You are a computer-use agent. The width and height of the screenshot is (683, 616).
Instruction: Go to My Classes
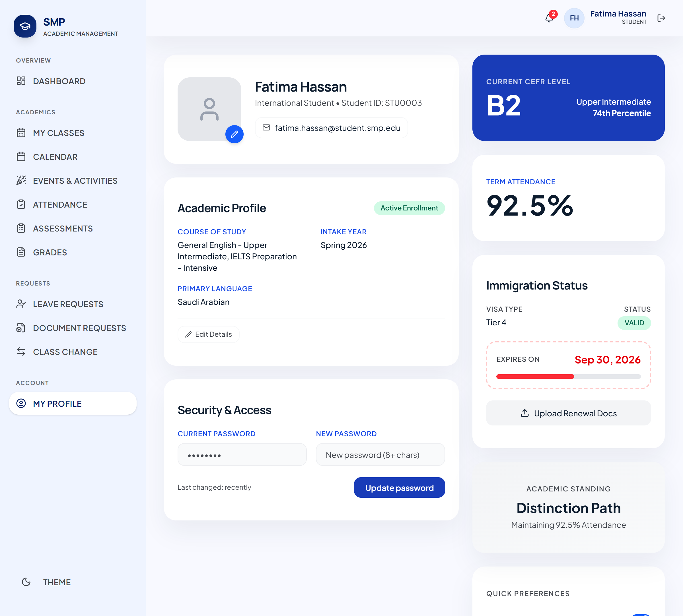tap(73, 133)
